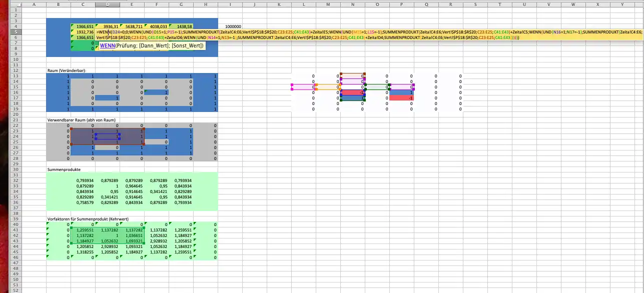This screenshot has height=293, width=644.
Task: Click the WENN function help link
Action: [107, 45]
